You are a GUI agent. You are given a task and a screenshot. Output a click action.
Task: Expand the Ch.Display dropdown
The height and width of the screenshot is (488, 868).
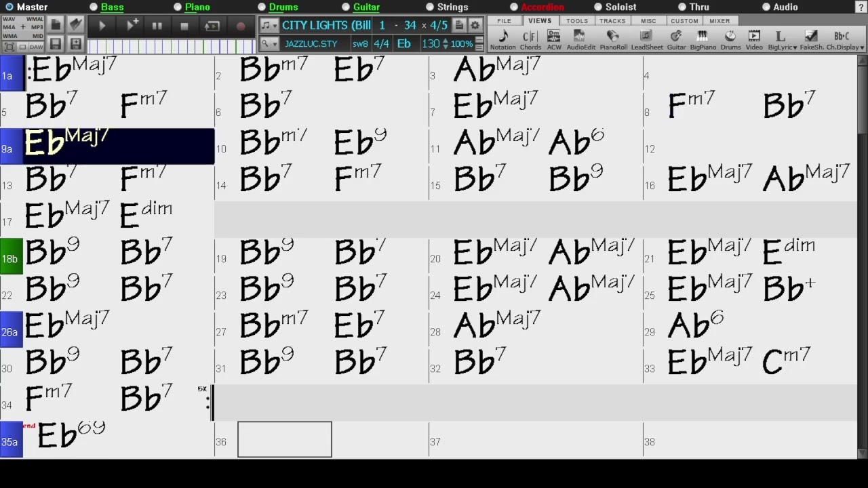845,40
